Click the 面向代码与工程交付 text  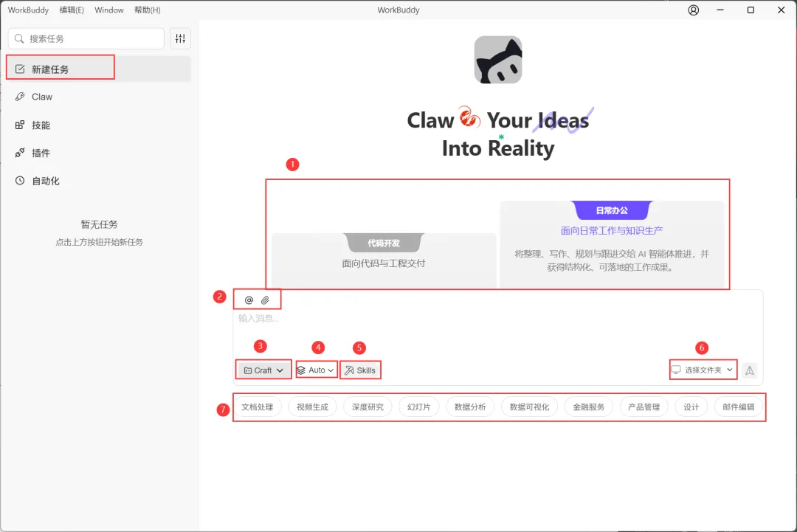click(384, 263)
